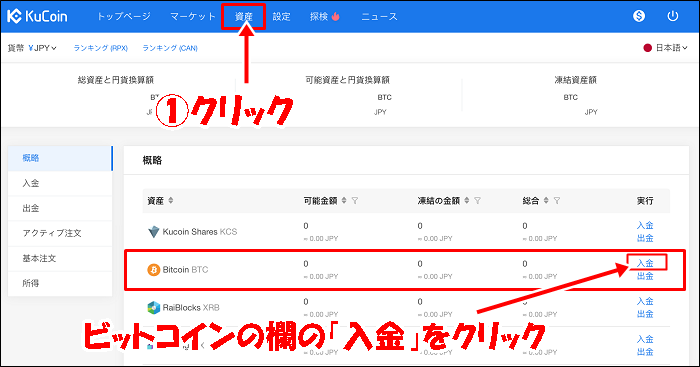700x367 pixels.
Task: Select 出金 in the left sidebar
Action: (60, 208)
